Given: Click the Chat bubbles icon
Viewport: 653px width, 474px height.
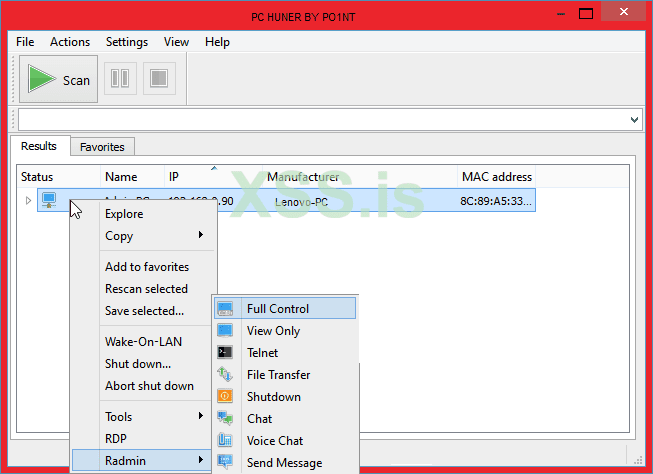Looking at the screenshot, I should click(225, 418).
